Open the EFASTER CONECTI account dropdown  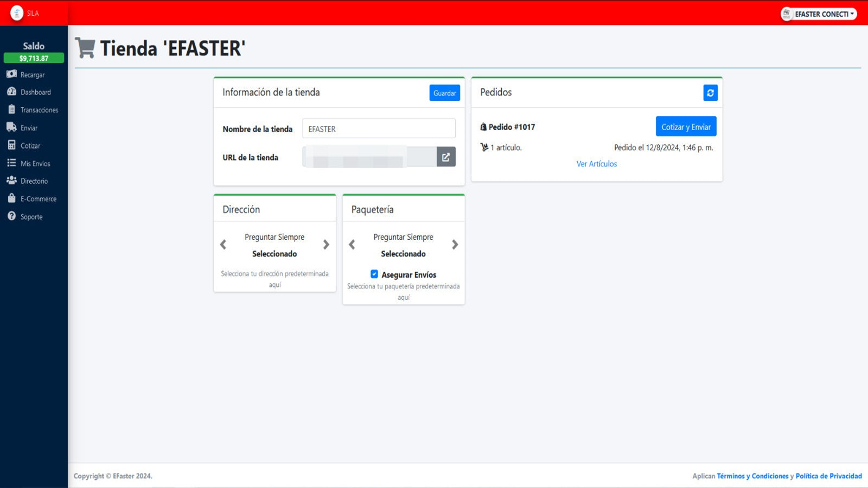coord(818,14)
